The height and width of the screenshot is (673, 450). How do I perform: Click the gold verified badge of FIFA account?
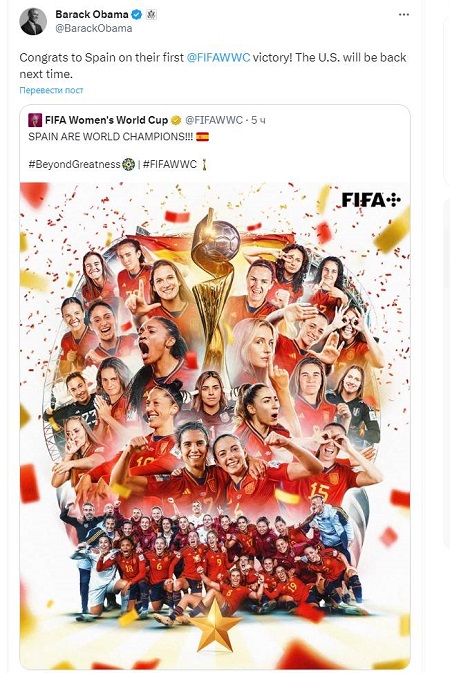tap(176, 121)
